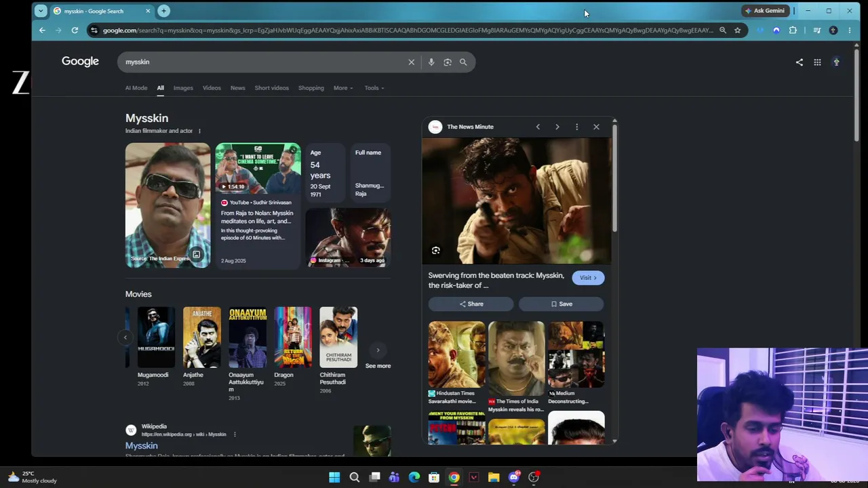The image size is (868, 488).
Task: Search inside image with Lens icon
Action: point(436,251)
